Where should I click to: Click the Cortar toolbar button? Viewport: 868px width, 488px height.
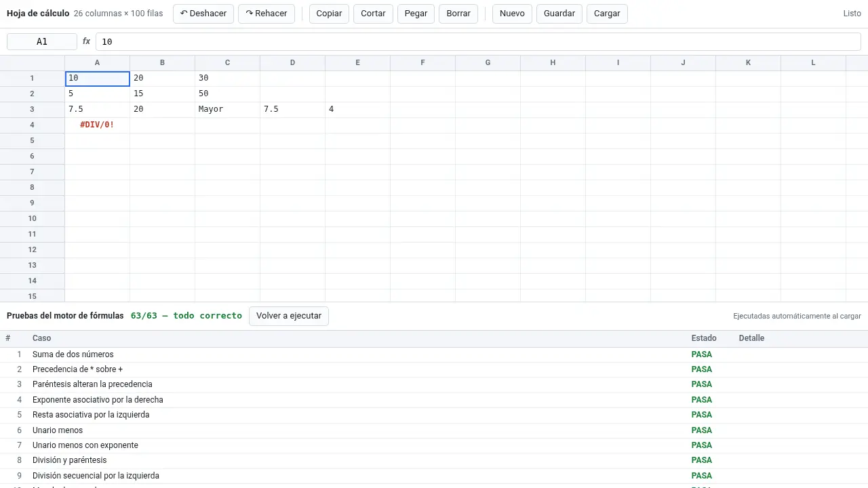tap(373, 14)
